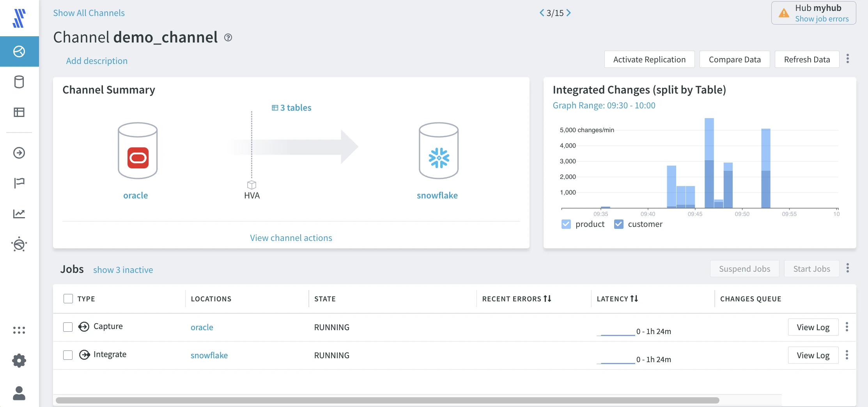Check the Capture job row checkbox
868x407 pixels.
(x=68, y=327)
